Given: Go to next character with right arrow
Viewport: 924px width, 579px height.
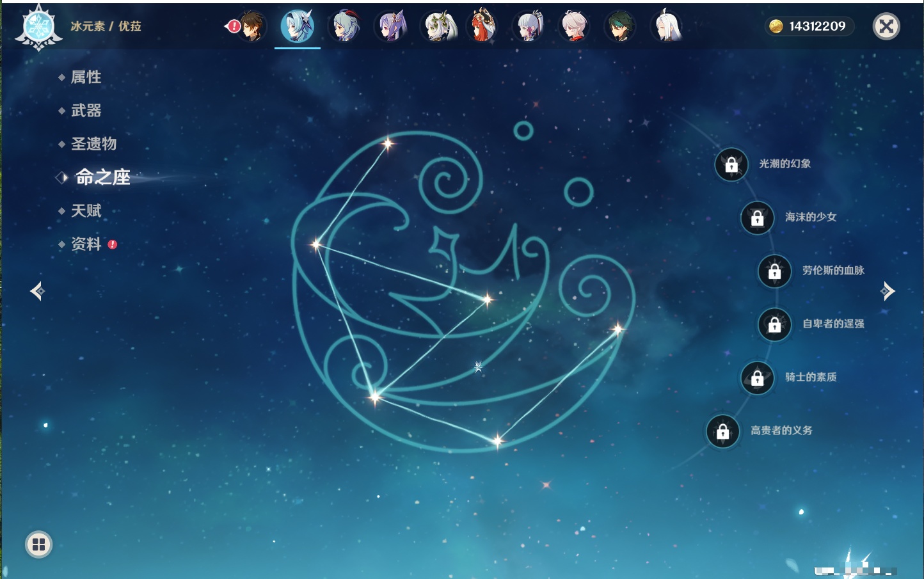Looking at the screenshot, I should [888, 291].
